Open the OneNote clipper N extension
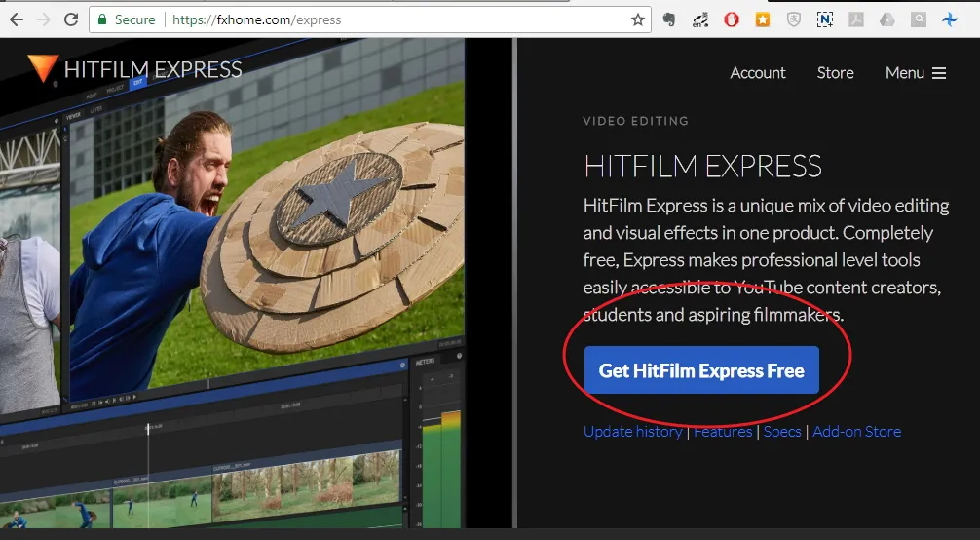Image resolution: width=980 pixels, height=540 pixels. 825,20
